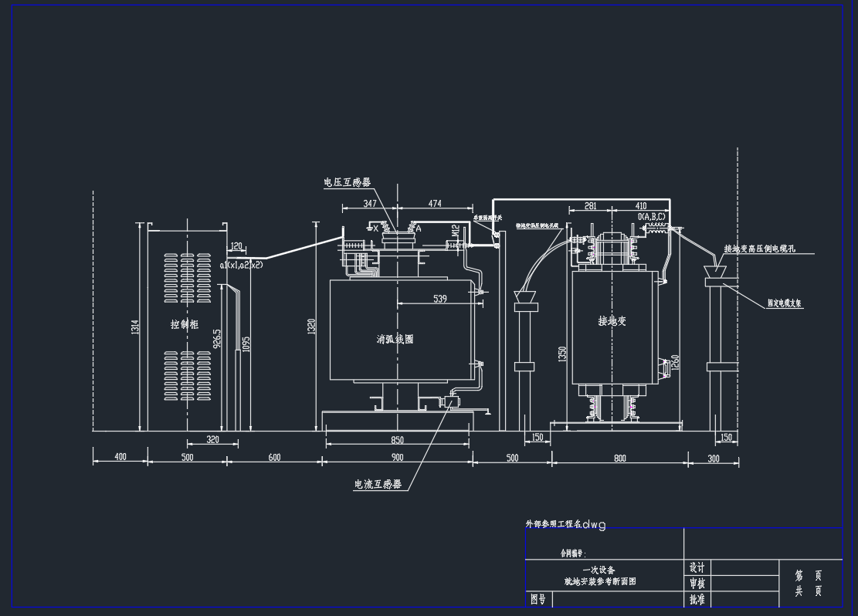Click the 1350 grounding transformer height dimension
The height and width of the screenshot is (616, 858).
coord(562,354)
